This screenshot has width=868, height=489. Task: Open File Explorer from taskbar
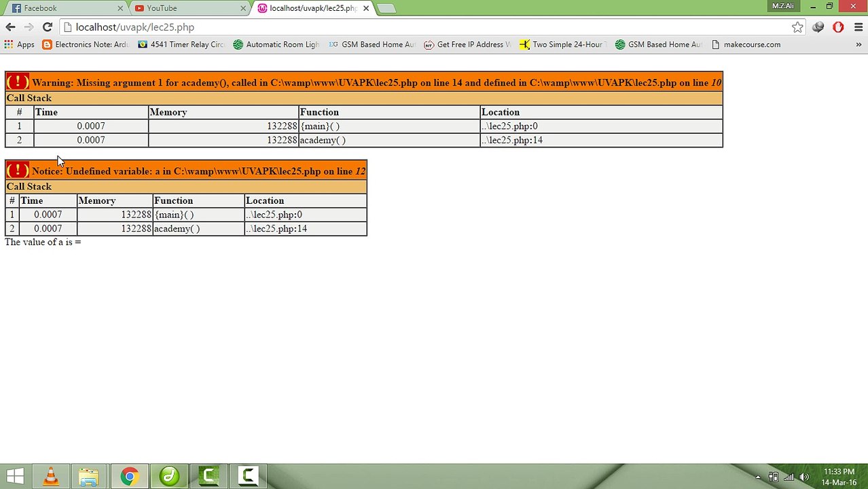(89, 476)
